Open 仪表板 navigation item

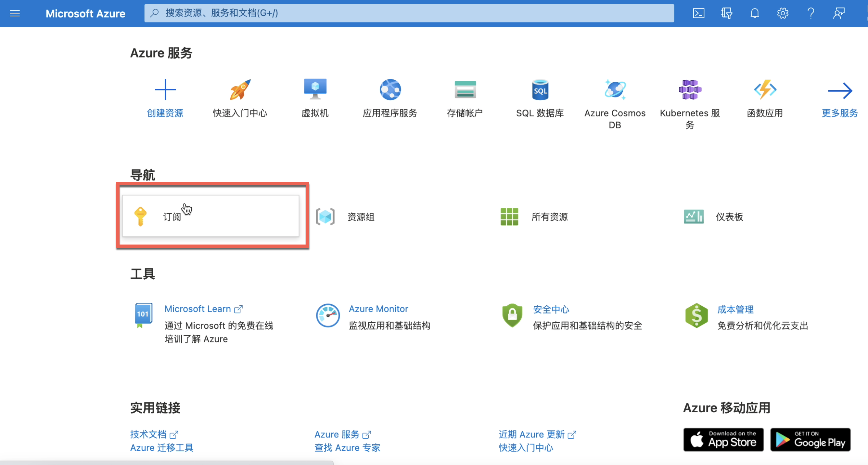coord(729,217)
